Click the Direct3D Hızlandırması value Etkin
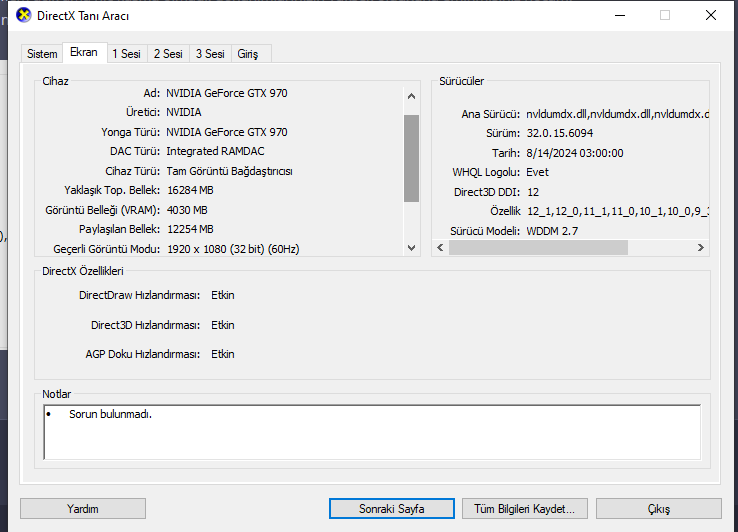The height and width of the screenshot is (532, 738). point(223,325)
